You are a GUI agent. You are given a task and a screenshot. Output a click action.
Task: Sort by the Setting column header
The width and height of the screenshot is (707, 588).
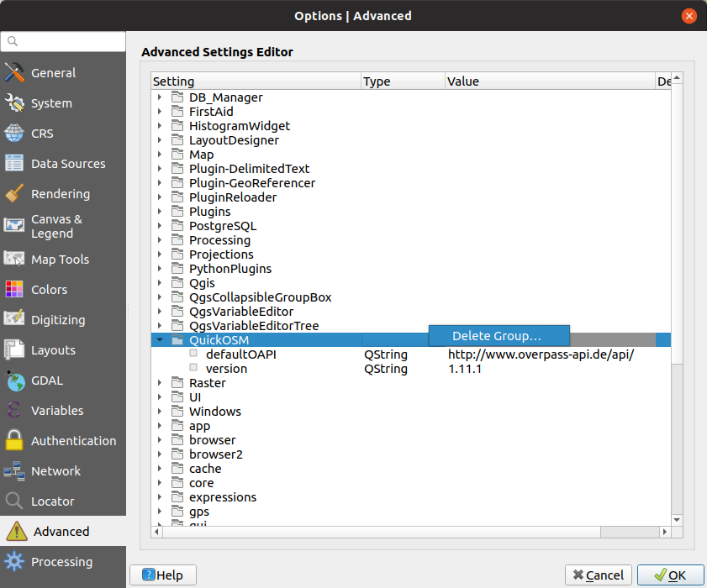pos(256,81)
